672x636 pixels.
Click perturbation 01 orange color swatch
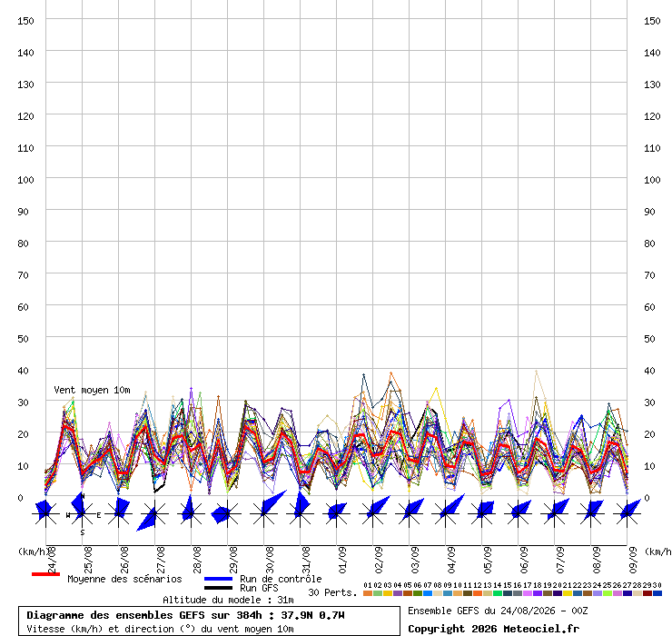(368, 593)
